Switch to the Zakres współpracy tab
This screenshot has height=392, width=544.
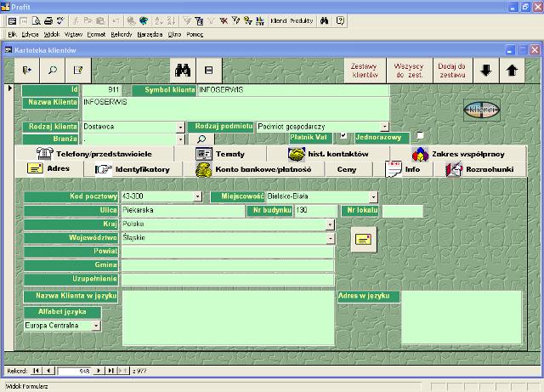coord(459,154)
